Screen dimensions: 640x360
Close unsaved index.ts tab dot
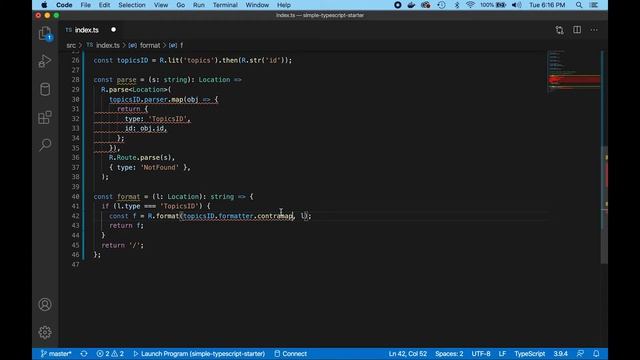click(113, 30)
